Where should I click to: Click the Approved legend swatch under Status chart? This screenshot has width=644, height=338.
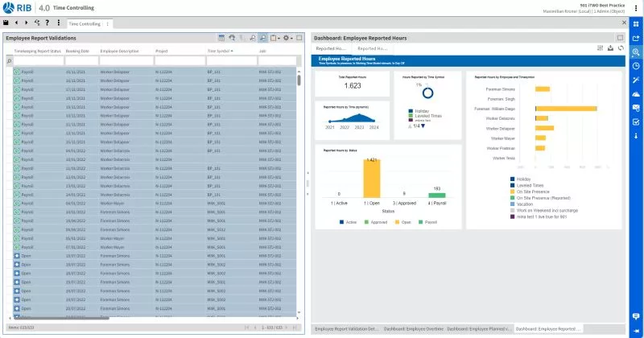366,222
